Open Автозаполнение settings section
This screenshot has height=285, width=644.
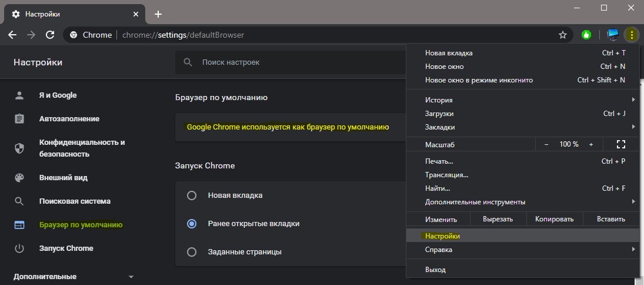[69, 119]
